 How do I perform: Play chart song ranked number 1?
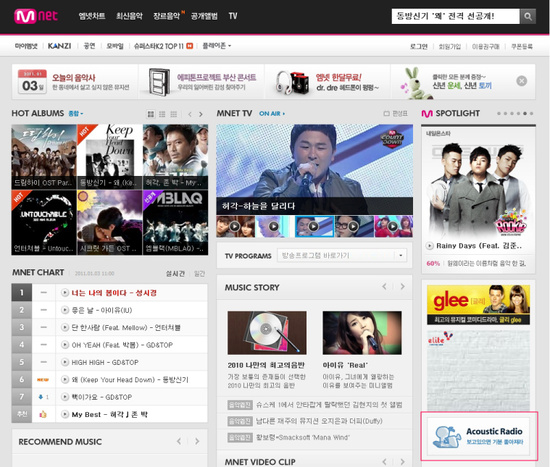(x=65, y=293)
